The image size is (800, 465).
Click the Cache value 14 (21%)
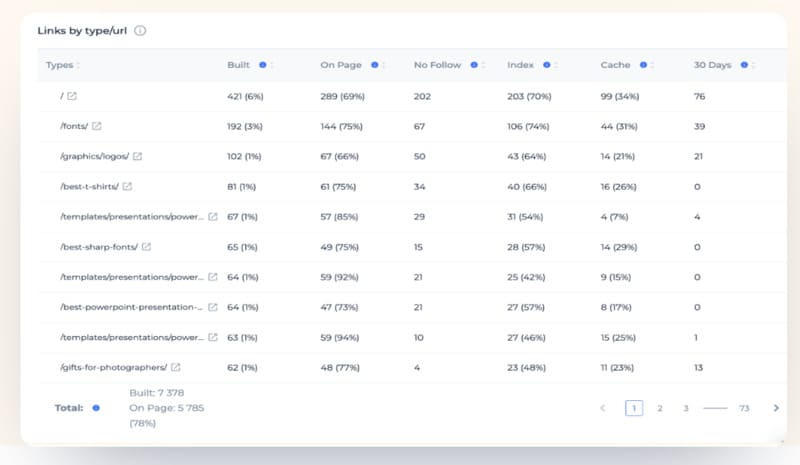coord(617,156)
